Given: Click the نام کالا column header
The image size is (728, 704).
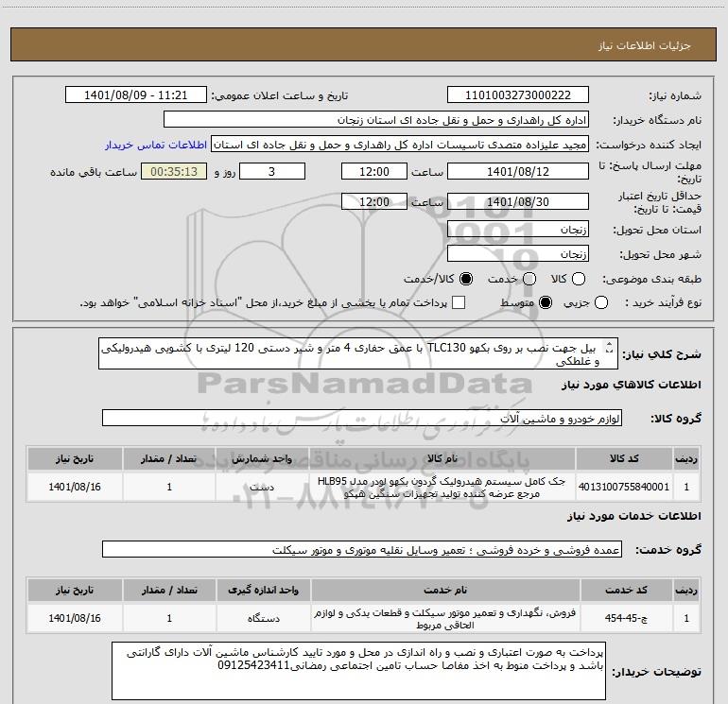Looking at the screenshot, I should click(x=442, y=458).
